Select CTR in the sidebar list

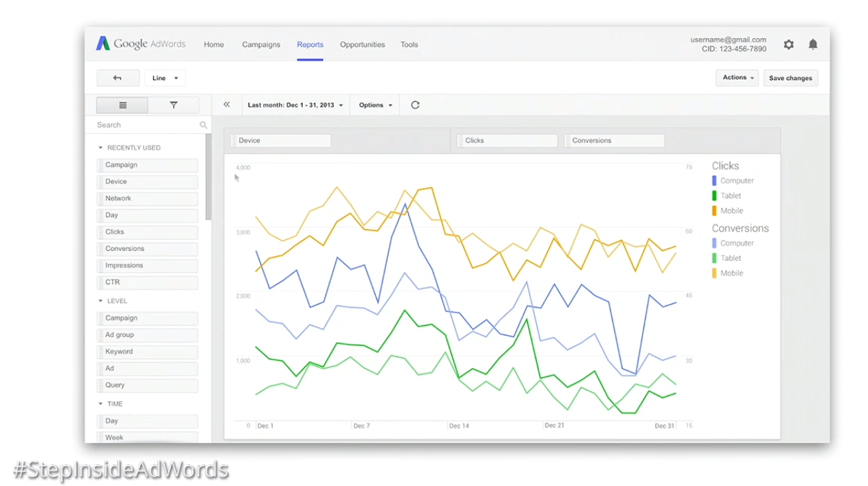(x=147, y=283)
